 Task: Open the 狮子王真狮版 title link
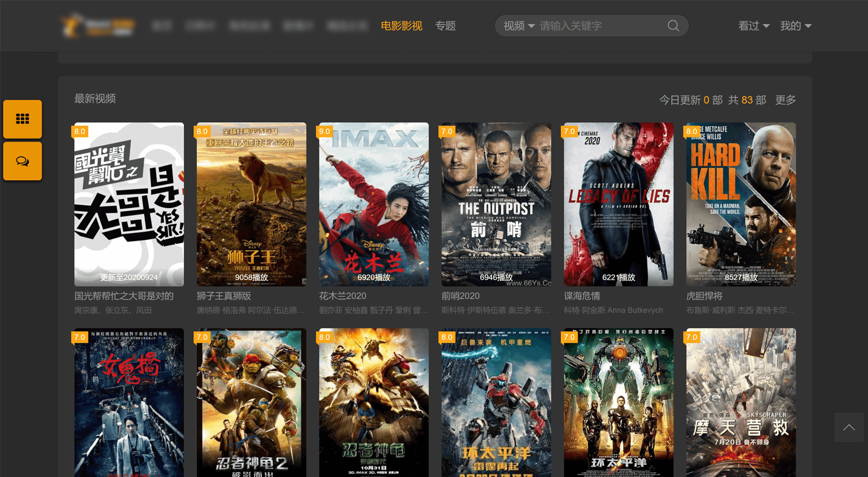(x=224, y=296)
